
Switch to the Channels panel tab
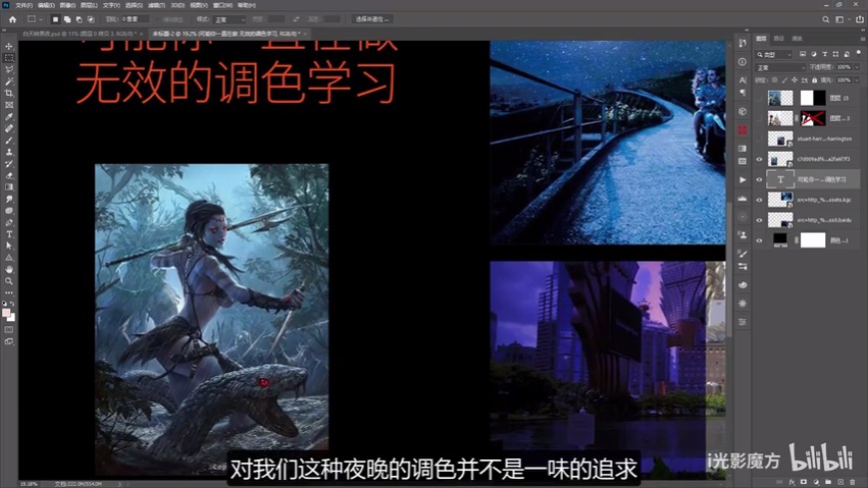click(796, 39)
